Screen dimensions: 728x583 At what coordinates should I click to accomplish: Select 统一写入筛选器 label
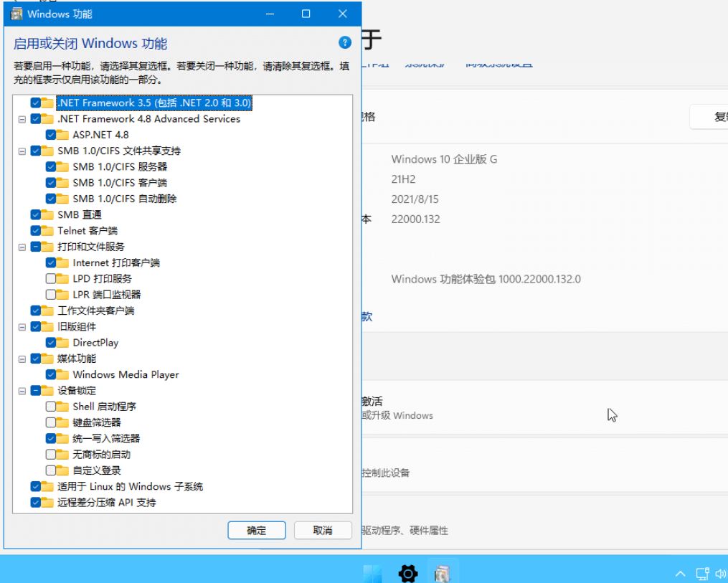[x=106, y=439]
